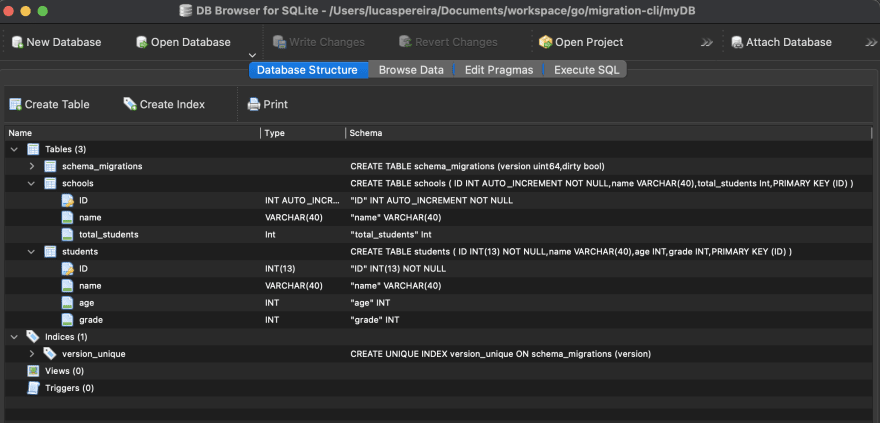The image size is (880, 423).
Task: Click the Create Index icon
Action: pos(130,104)
